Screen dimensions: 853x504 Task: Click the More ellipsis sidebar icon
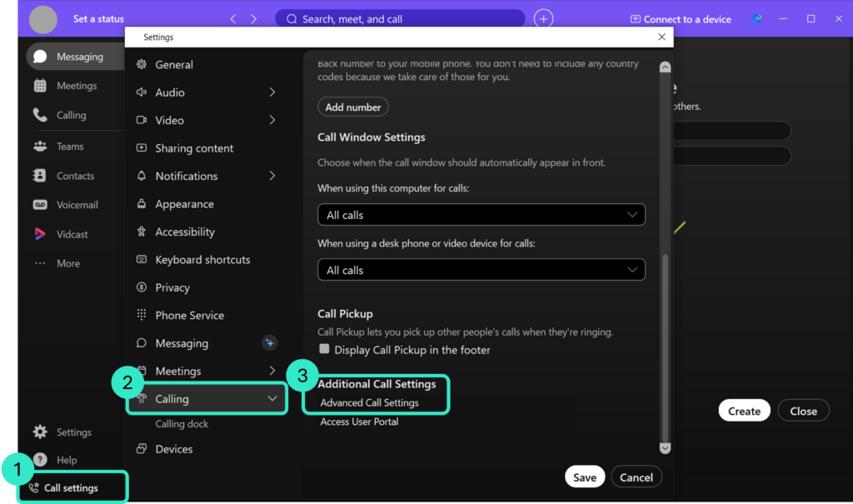(40, 263)
